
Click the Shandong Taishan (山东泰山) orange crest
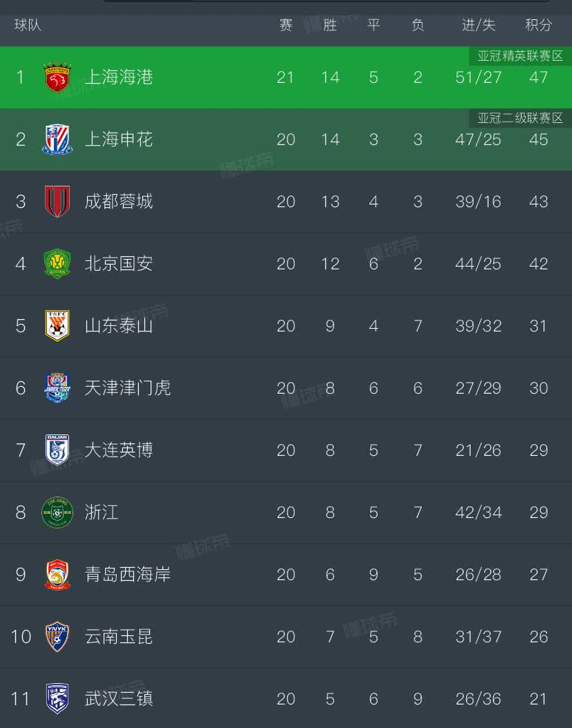click(x=57, y=326)
